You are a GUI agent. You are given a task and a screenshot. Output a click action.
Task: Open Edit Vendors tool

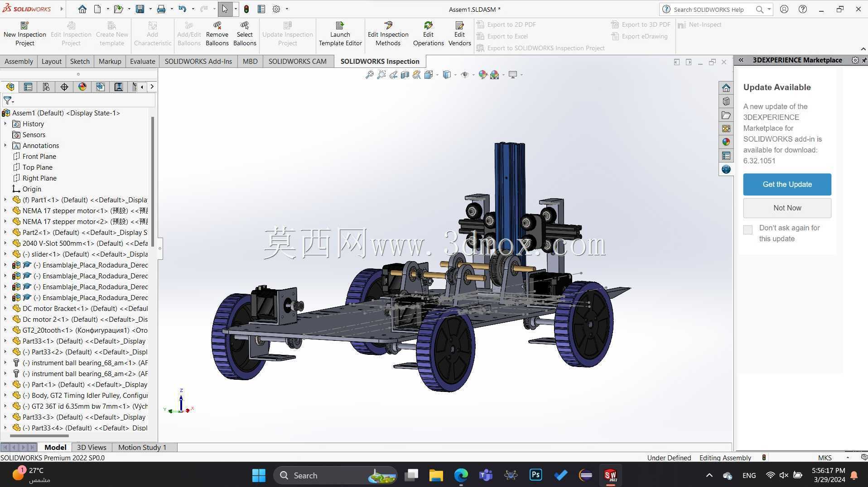459,34
